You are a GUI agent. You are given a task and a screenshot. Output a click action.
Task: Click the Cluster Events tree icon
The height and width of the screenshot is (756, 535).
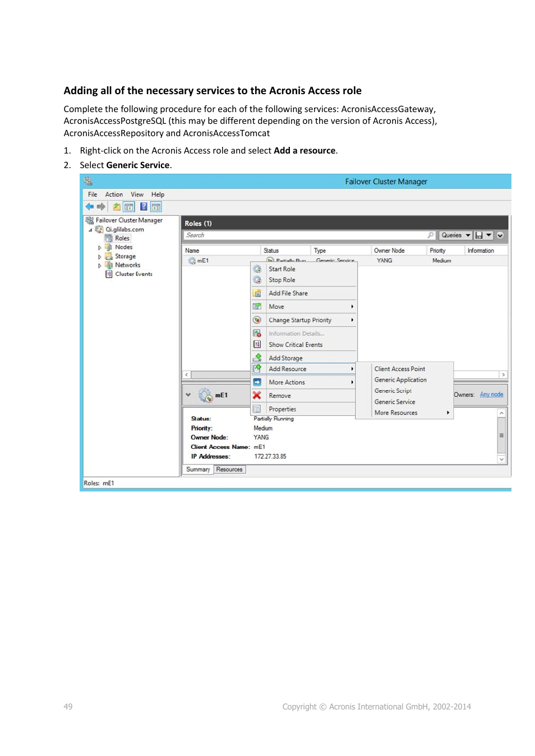[x=109, y=274]
